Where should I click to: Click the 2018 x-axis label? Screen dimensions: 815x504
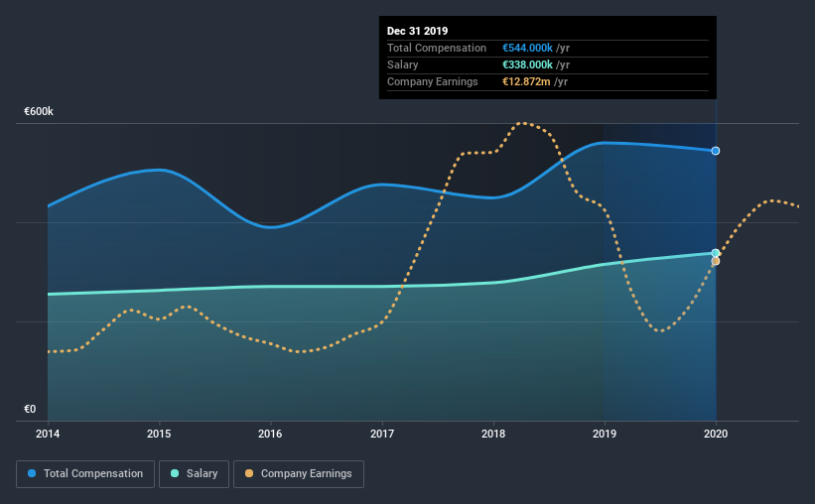pos(493,434)
